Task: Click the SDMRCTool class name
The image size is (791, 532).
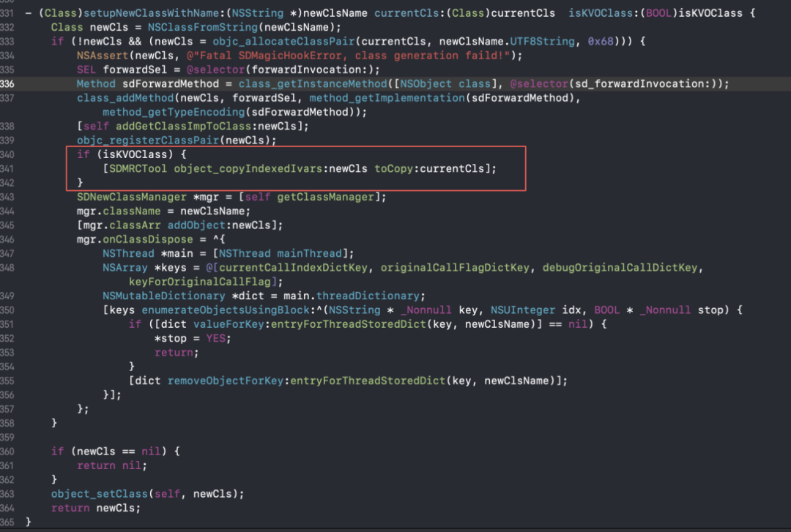Action: pos(138,168)
